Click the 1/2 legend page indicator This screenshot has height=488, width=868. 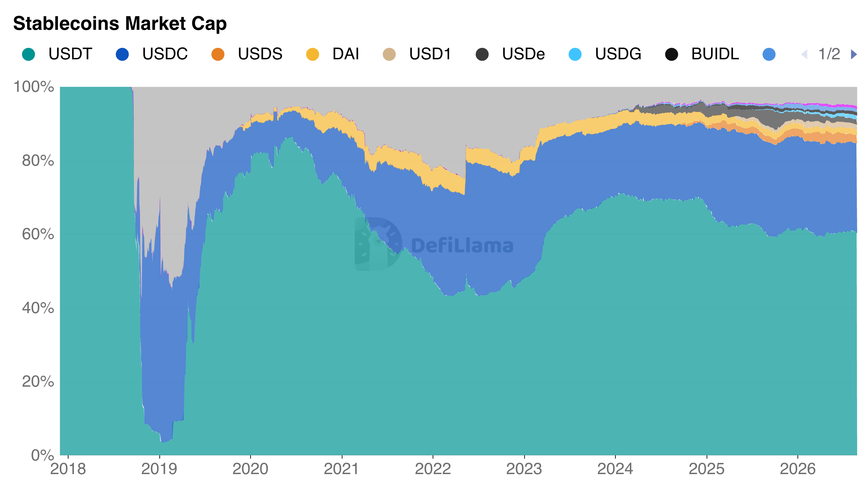coord(829,54)
